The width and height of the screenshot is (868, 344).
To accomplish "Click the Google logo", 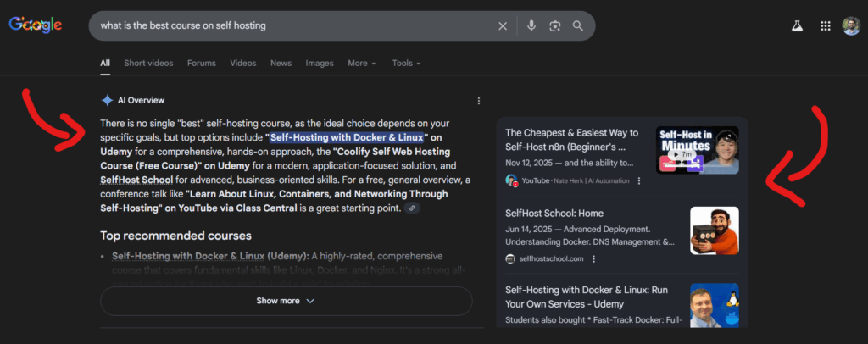I will pyautogui.click(x=35, y=25).
